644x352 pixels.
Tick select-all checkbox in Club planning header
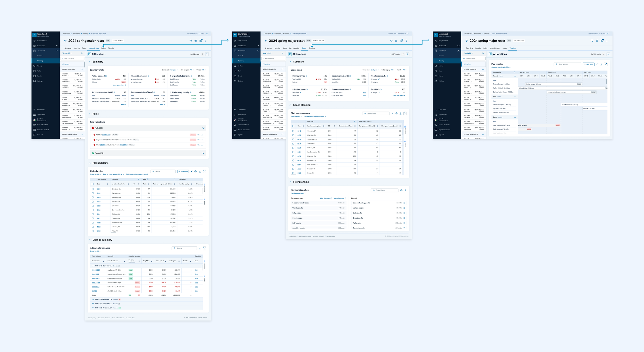coord(93,184)
